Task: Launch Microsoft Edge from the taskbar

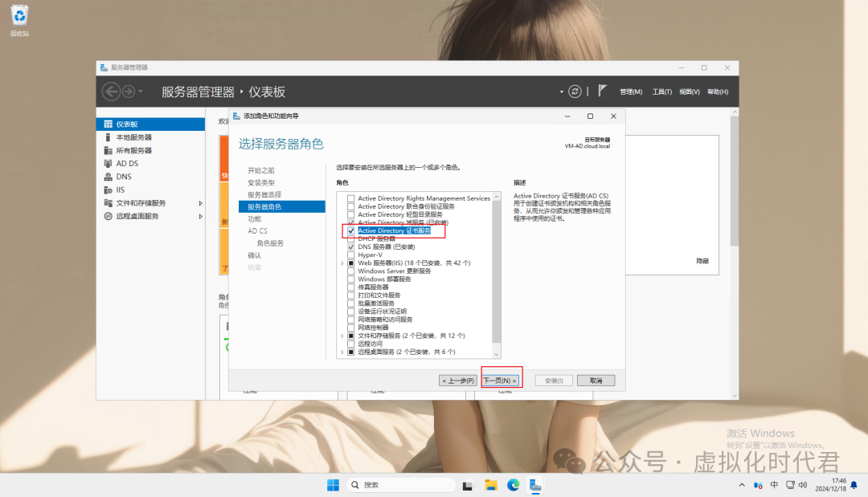Action: [x=513, y=485]
